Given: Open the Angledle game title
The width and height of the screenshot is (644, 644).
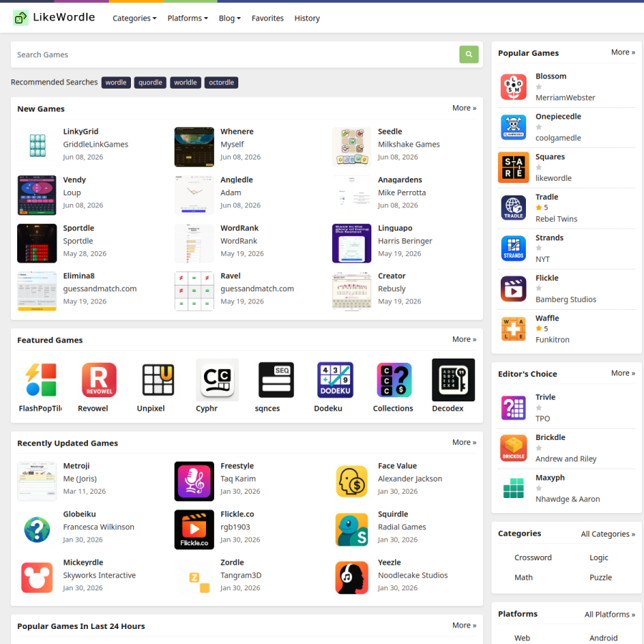Looking at the screenshot, I should (237, 180).
